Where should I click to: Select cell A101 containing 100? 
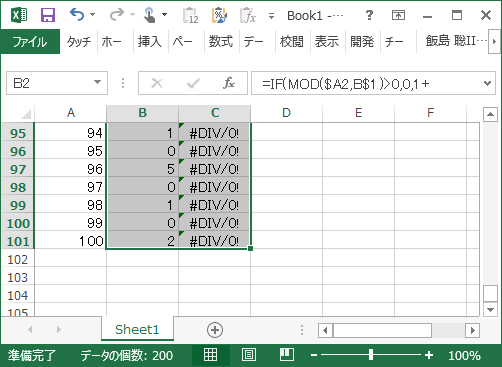[x=71, y=241]
